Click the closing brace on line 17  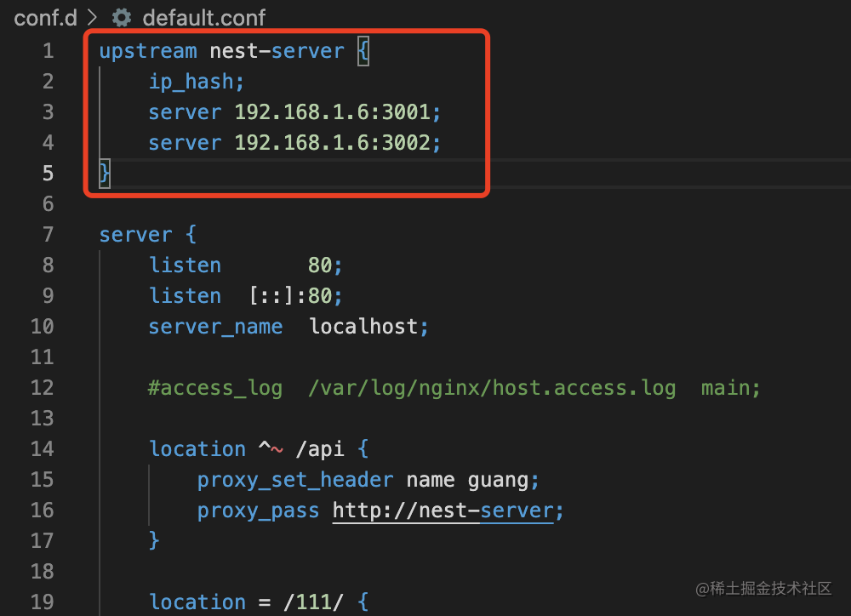154,540
